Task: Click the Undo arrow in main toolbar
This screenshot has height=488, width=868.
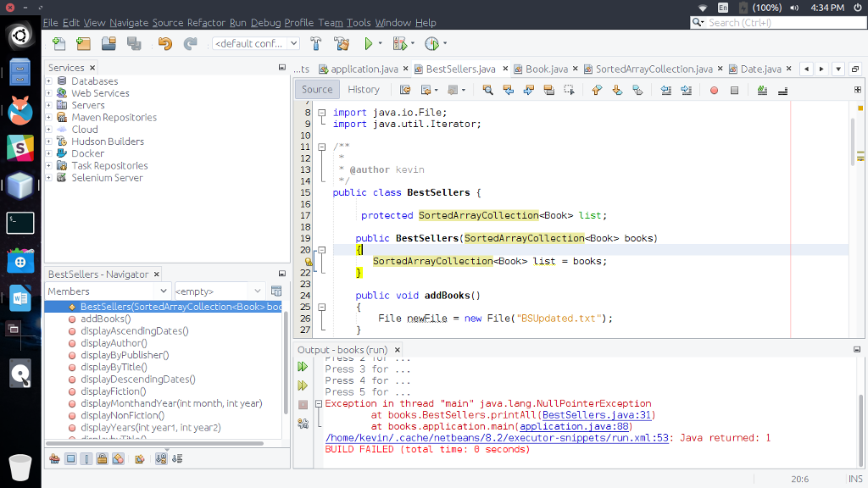Action: 164,43
